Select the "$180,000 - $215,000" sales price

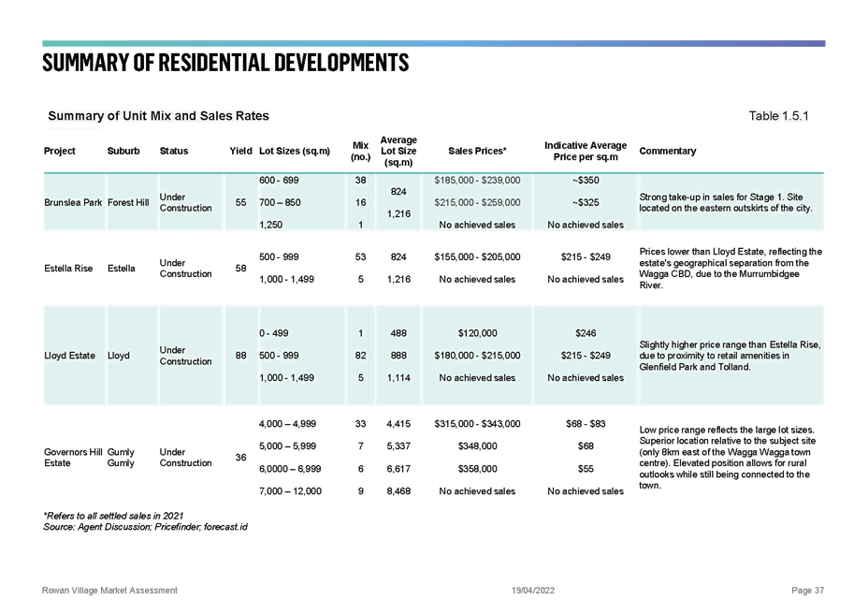tap(477, 356)
